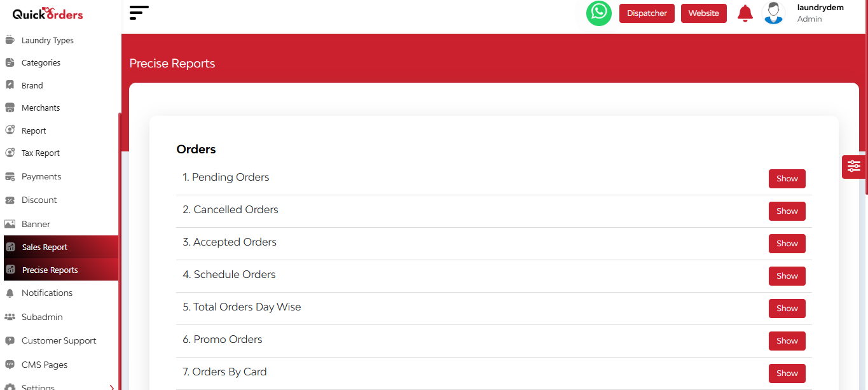Screen dimensions: 868x390
Task: Click the Subadmin people icon
Action: tap(10, 317)
